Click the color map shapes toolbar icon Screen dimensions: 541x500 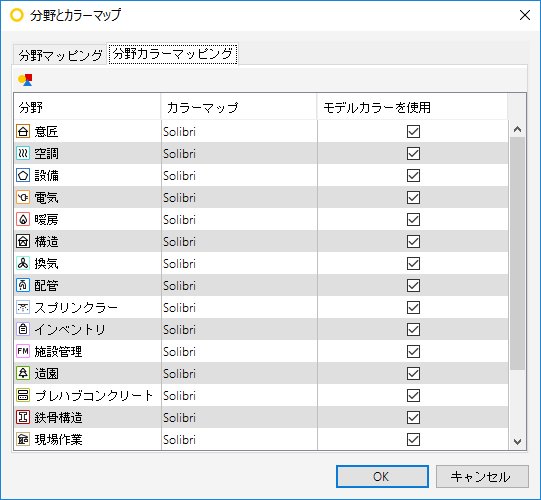pyautogui.click(x=25, y=80)
